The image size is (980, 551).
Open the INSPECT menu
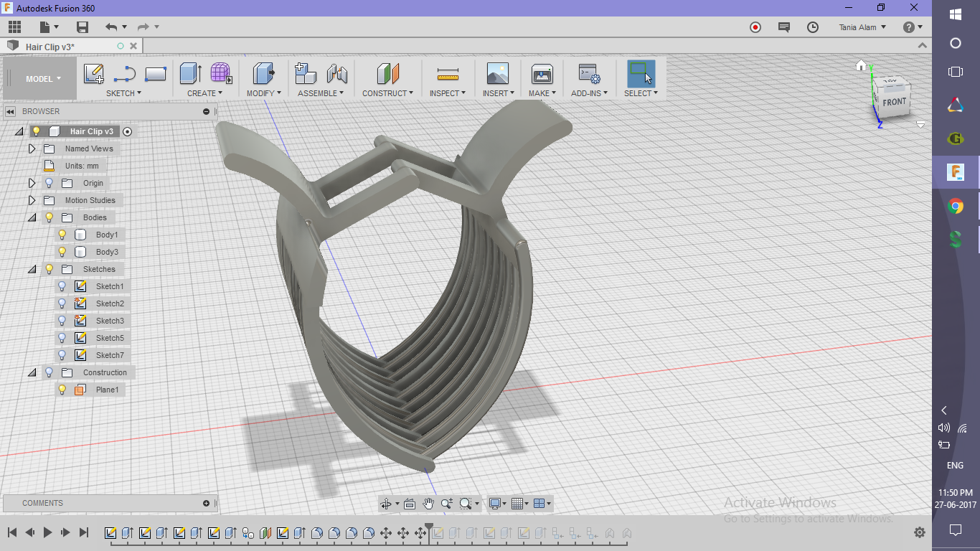(448, 93)
